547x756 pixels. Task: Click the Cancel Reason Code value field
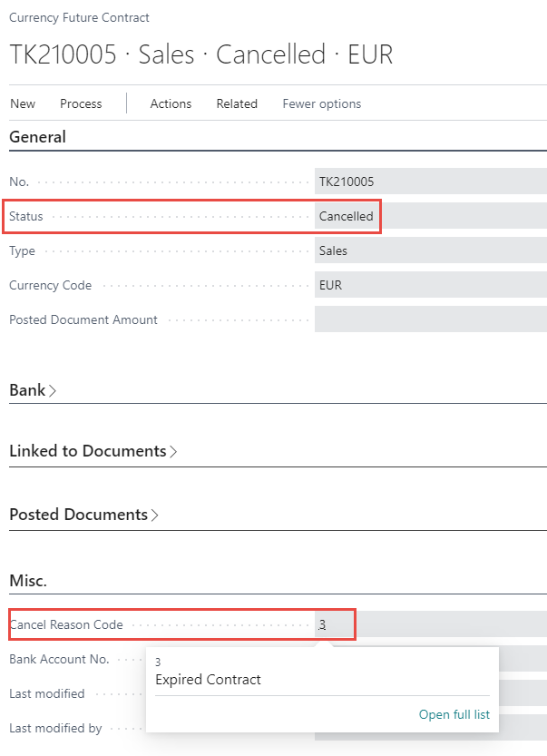[x=430, y=624]
